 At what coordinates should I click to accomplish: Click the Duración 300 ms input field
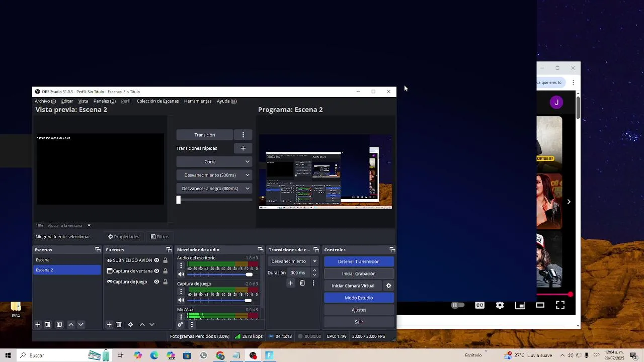click(x=300, y=273)
